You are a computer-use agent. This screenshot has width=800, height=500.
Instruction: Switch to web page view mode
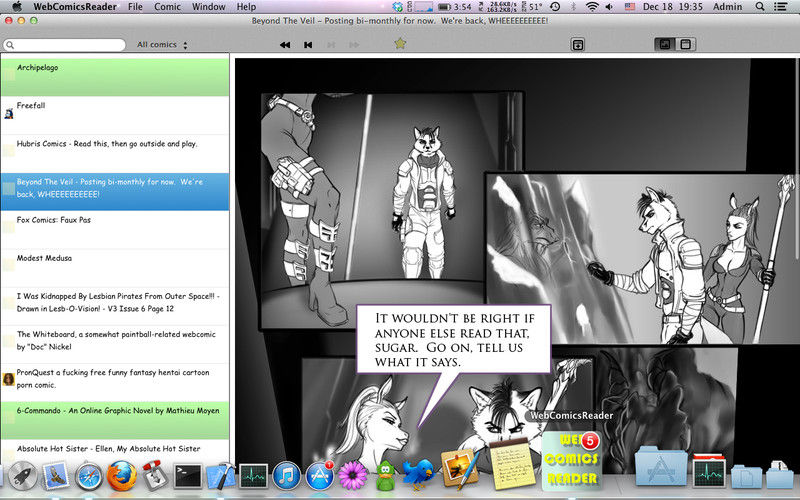[x=686, y=44]
